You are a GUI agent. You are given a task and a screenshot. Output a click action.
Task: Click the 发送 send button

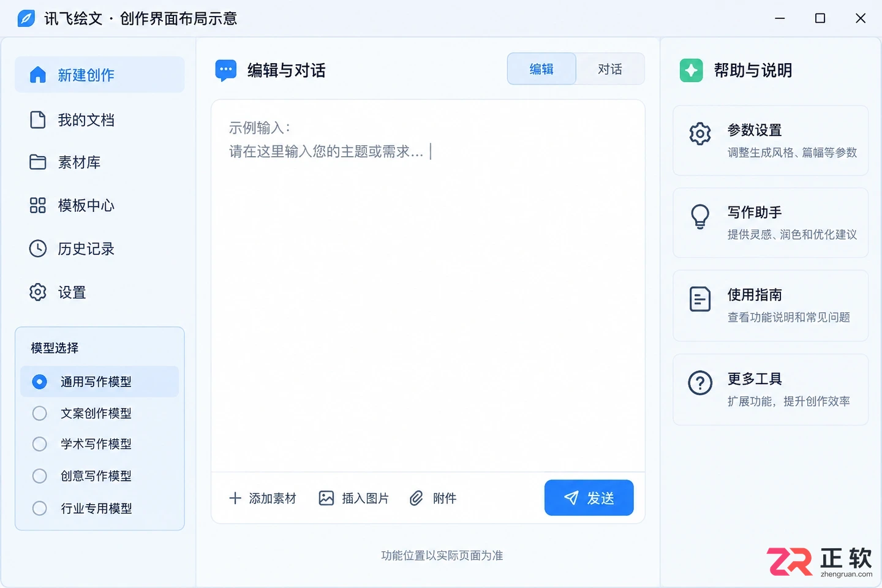(x=589, y=498)
